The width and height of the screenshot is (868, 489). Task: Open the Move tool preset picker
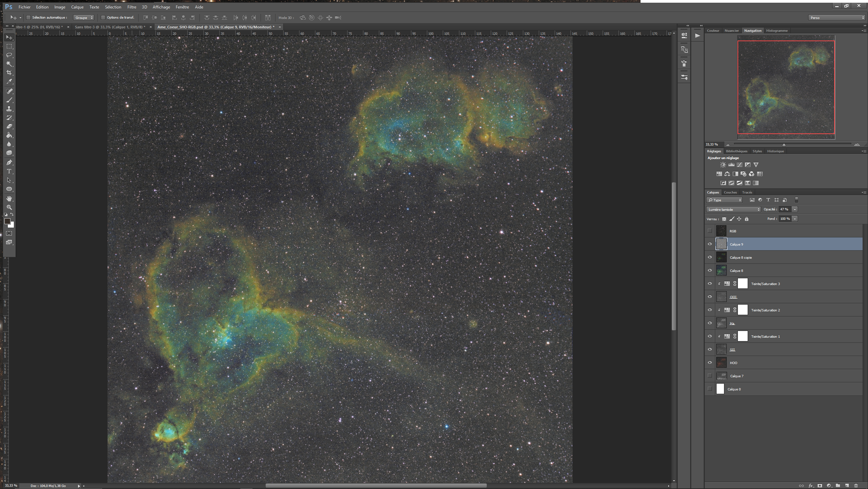20,18
